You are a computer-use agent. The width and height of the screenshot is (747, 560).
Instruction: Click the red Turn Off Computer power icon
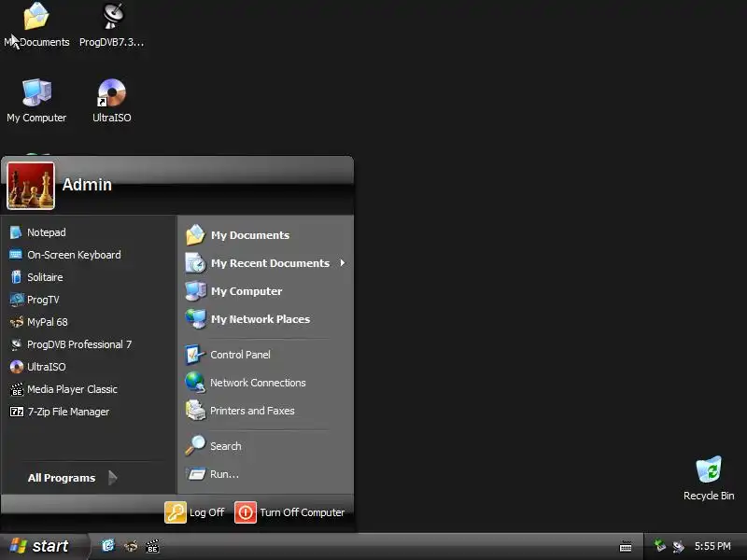[246, 512]
